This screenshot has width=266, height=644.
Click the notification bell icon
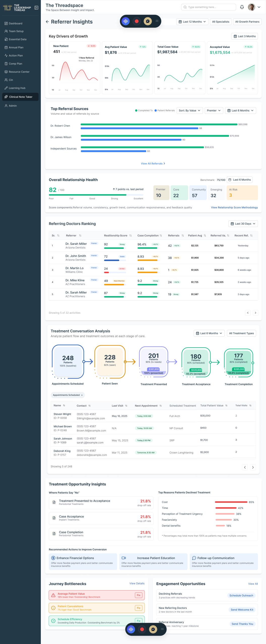(242, 7)
